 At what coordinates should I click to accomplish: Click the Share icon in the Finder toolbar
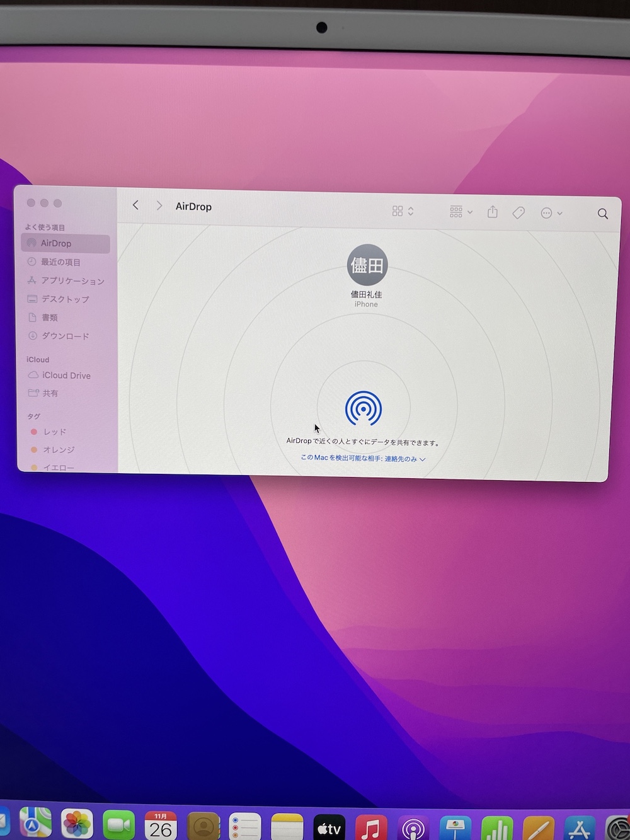[x=493, y=212]
